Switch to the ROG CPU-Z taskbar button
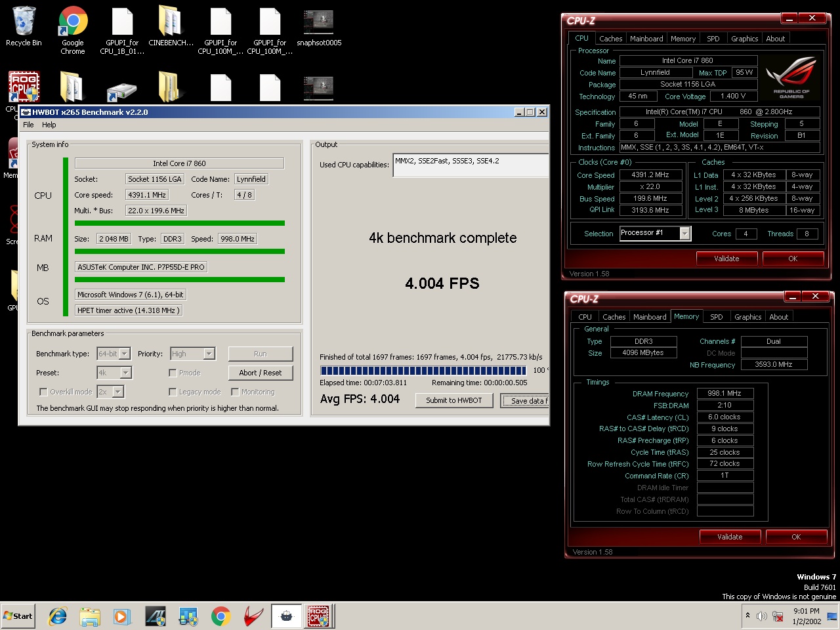840x630 pixels. point(319,616)
